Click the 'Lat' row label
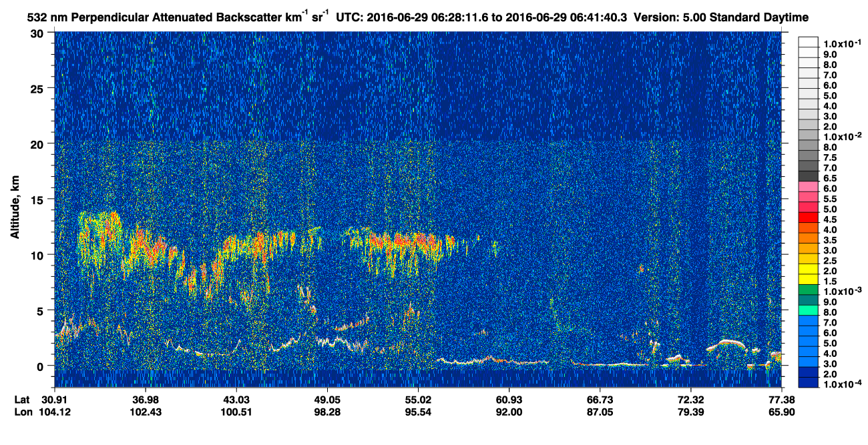 click(21, 399)
